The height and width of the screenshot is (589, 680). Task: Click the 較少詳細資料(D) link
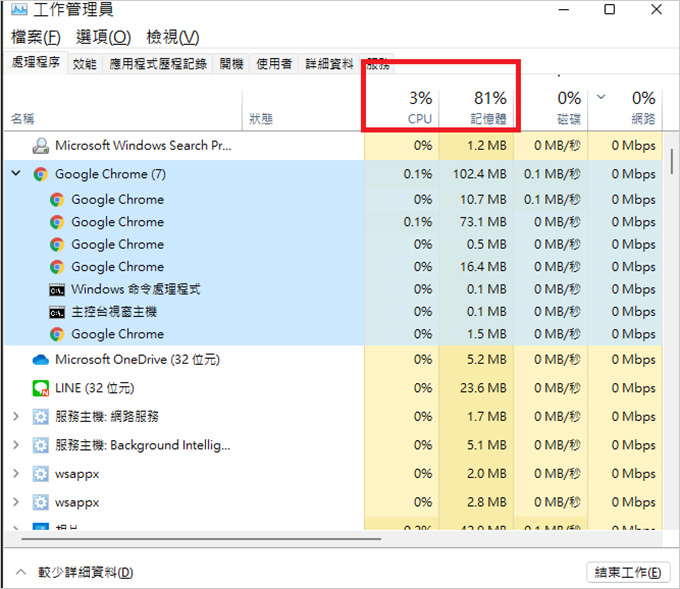pyautogui.click(x=85, y=573)
